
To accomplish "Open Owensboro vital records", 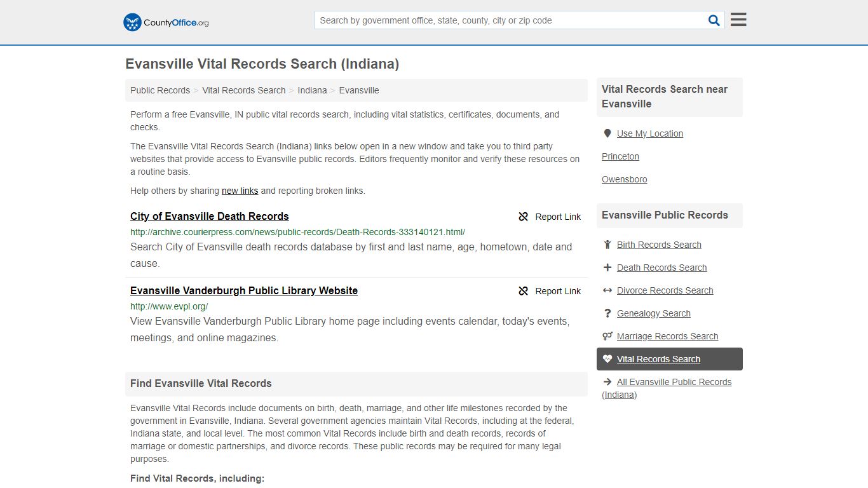I will pos(625,179).
